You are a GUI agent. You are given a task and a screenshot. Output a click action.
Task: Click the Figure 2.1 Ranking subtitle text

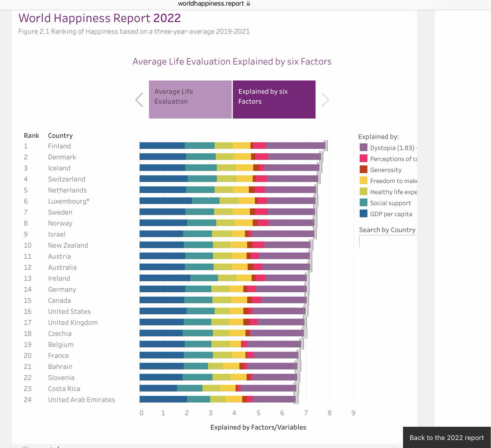(134, 31)
